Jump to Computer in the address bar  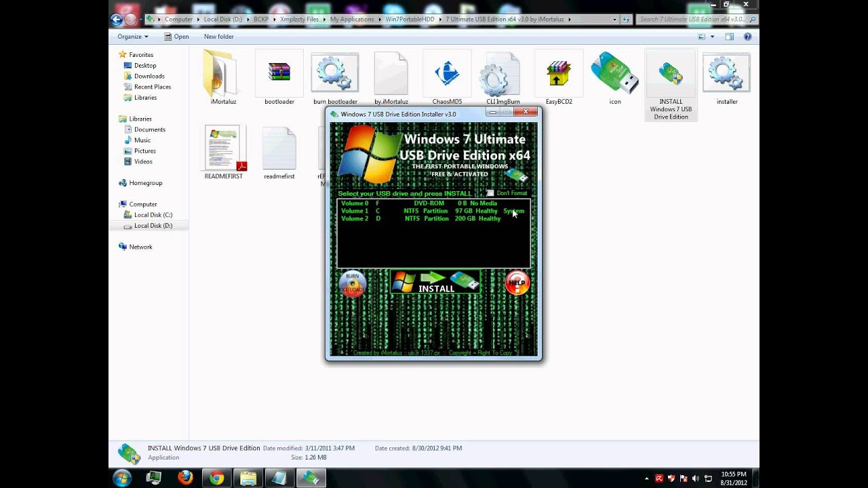tap(178, 20)
